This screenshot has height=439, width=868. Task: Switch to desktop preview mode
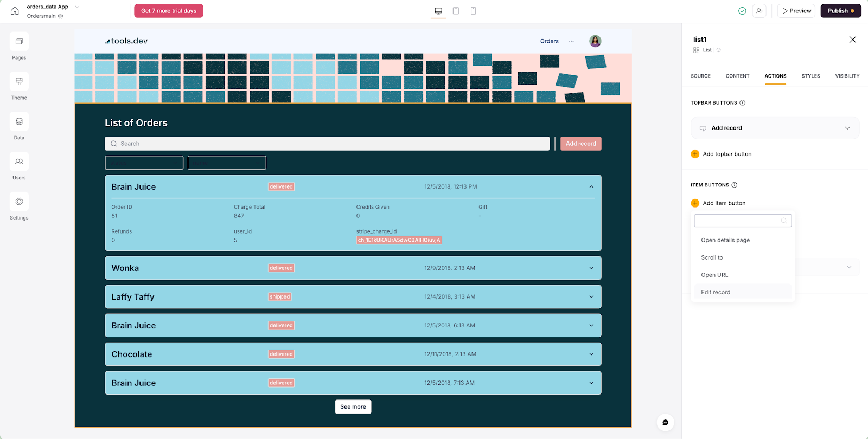[438, 11]
